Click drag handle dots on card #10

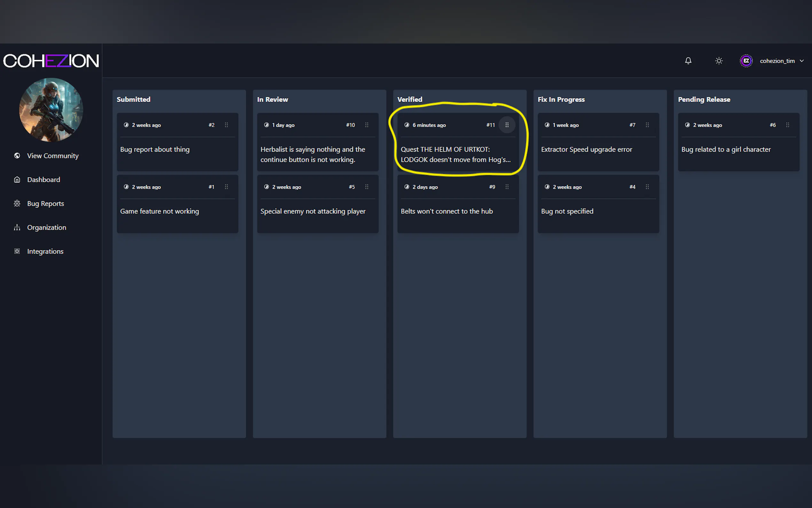pyautogui.click(x=367, y=125)
